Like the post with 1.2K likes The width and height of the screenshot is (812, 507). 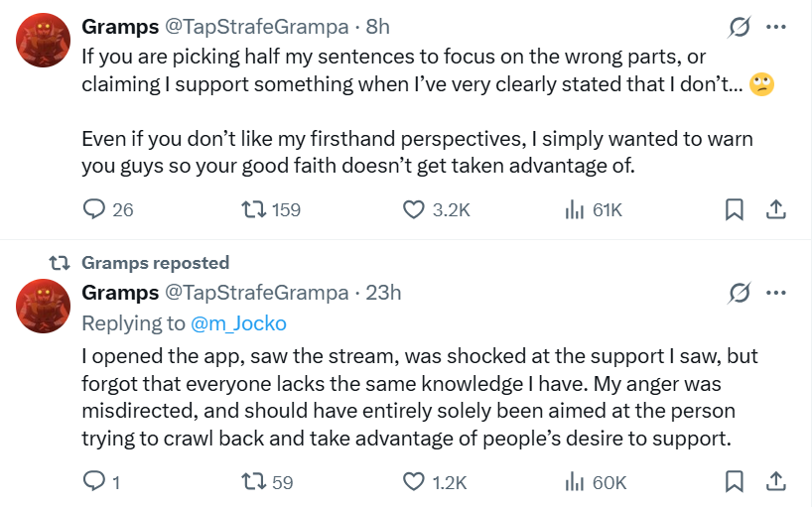coord(414,481)
